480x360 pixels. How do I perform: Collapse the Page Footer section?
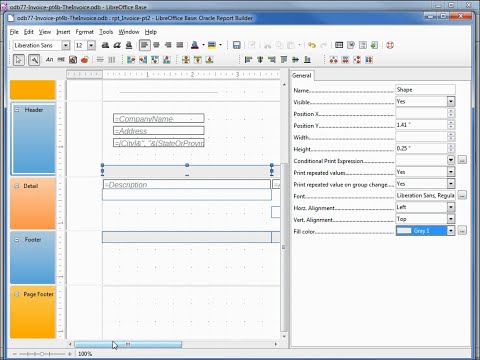click(x=17, y=294)
